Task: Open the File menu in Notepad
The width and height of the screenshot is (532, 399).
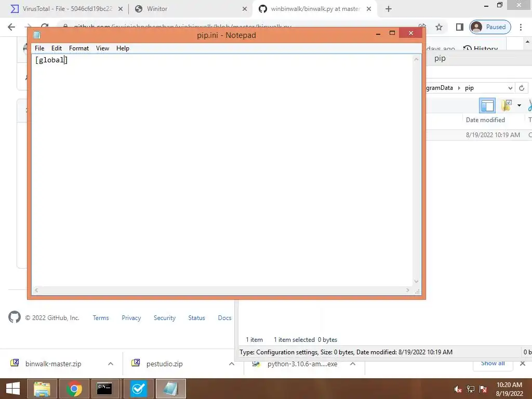Action: (x=39, y=48)
